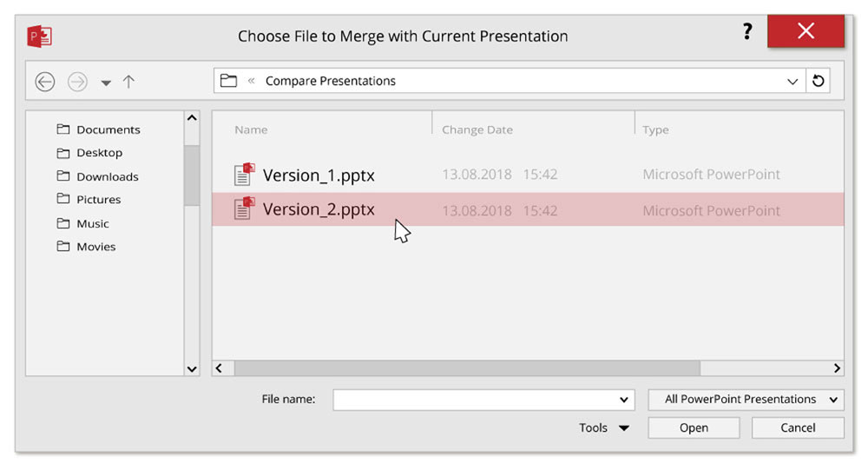868x470 pixels.
Task: Open the All PowerPoint Presentations filter
Action: coord(746,400)
